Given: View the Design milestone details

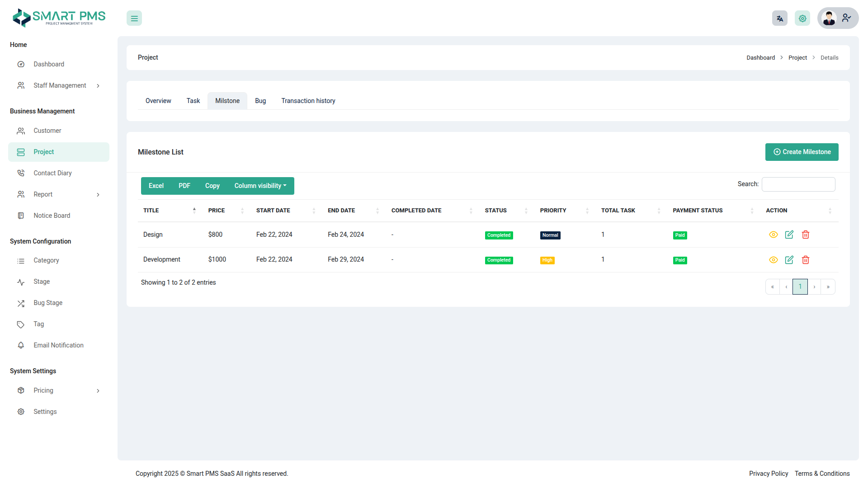Looking at the screenshot, I should [x=774, y=235].
